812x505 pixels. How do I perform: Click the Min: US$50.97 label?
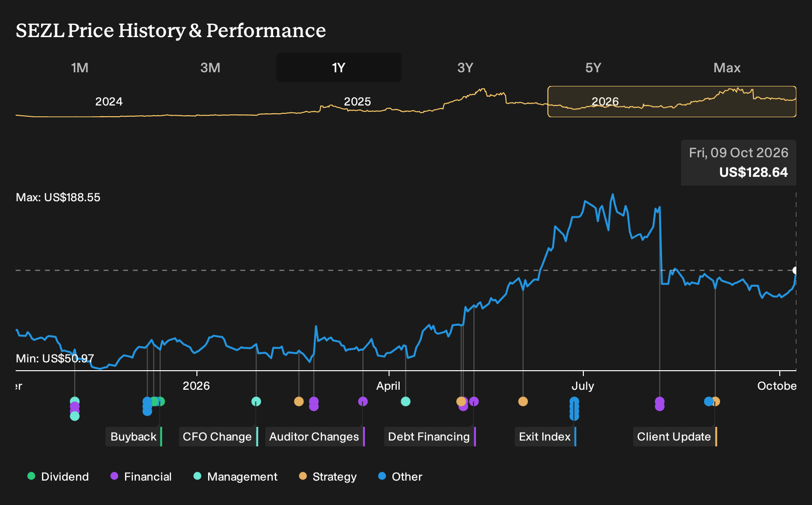pyautogui.click(x=55, y=358)
